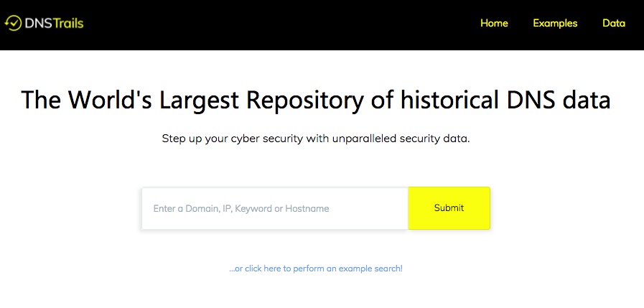Screen dimensions: 644x308
Task: Click the white "DNS" logo wordmark text
Action: point(38,23)
